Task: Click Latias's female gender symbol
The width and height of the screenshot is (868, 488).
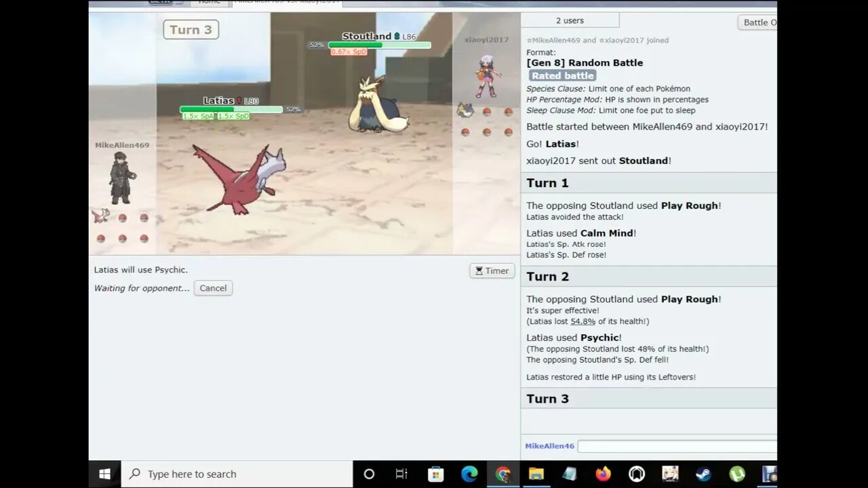Action: 239,101
